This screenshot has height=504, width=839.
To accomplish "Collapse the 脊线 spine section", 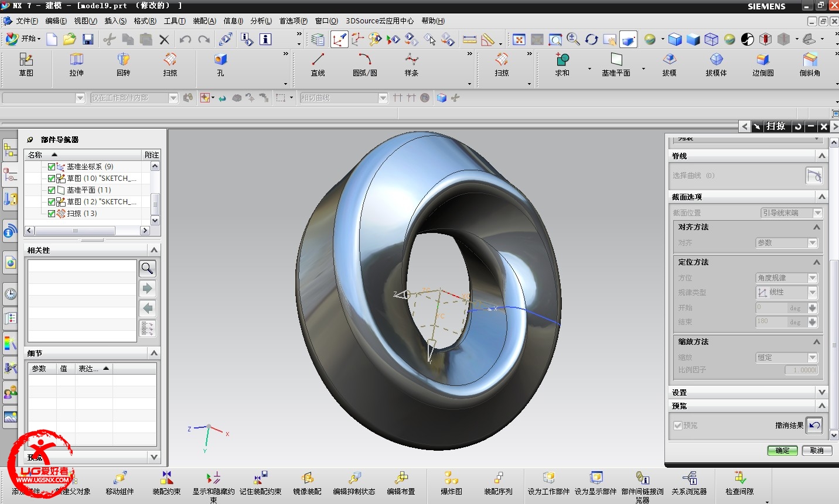I will click(x=822, y=156).
